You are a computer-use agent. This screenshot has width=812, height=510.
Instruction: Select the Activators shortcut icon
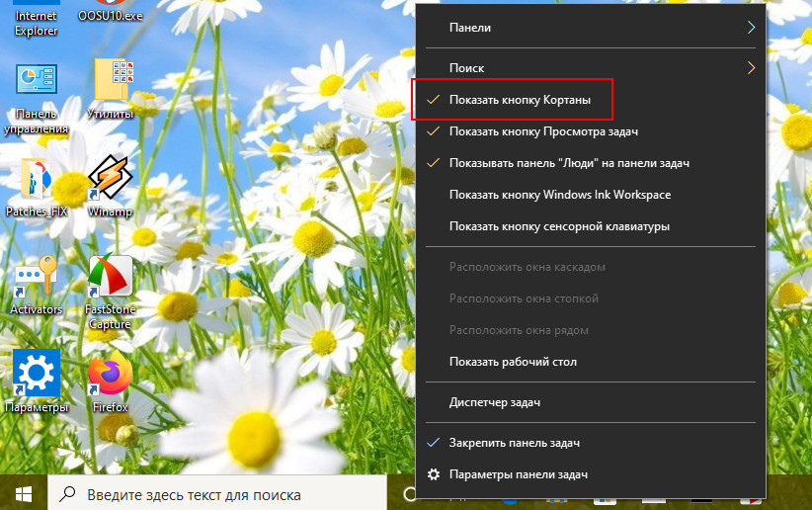[x=36, y=285]
